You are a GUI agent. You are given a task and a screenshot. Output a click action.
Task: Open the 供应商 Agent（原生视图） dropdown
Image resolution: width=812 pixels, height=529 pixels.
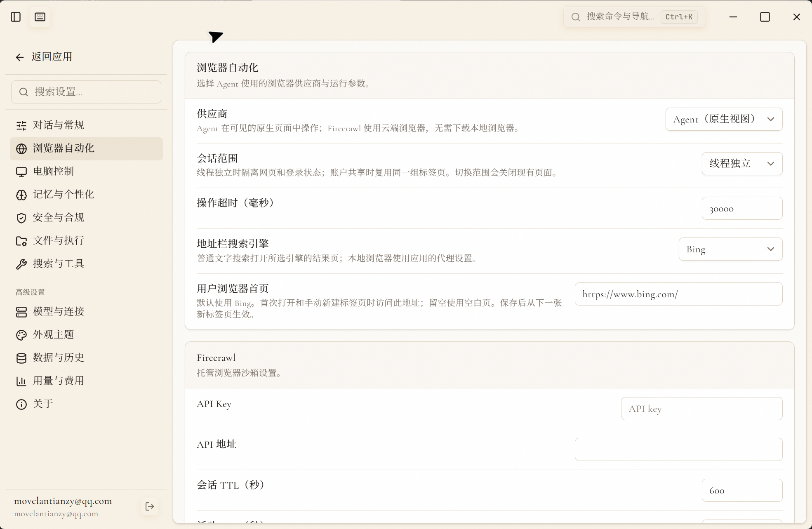click(724, 119)
